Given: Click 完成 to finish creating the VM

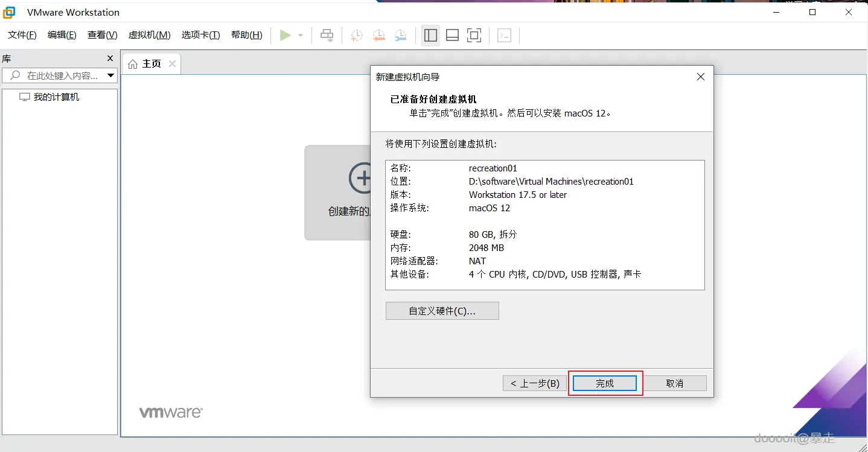Looking at the screenshot, I should click(x=605, y=383).
